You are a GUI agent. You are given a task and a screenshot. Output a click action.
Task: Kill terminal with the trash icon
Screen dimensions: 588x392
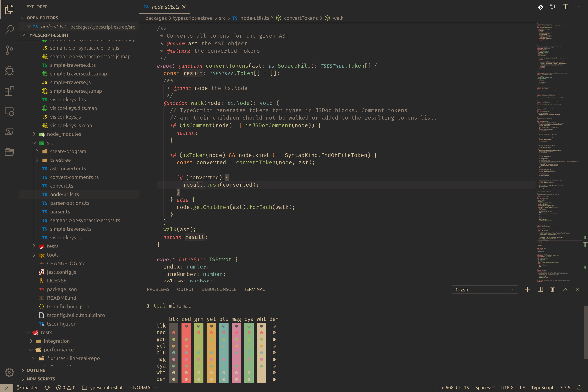click(x=553, y=289)
